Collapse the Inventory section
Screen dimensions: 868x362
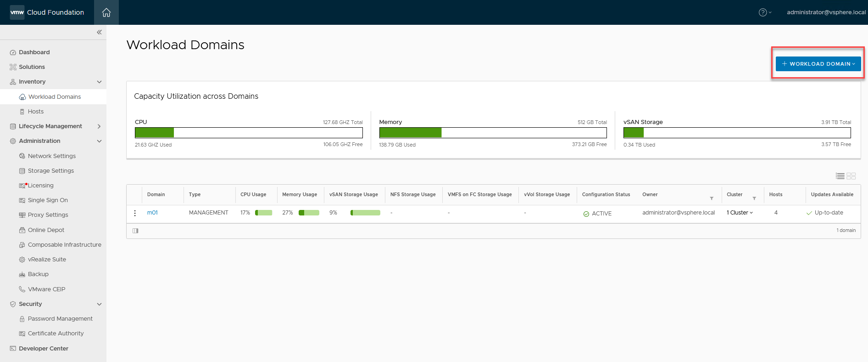coord(99,82)
